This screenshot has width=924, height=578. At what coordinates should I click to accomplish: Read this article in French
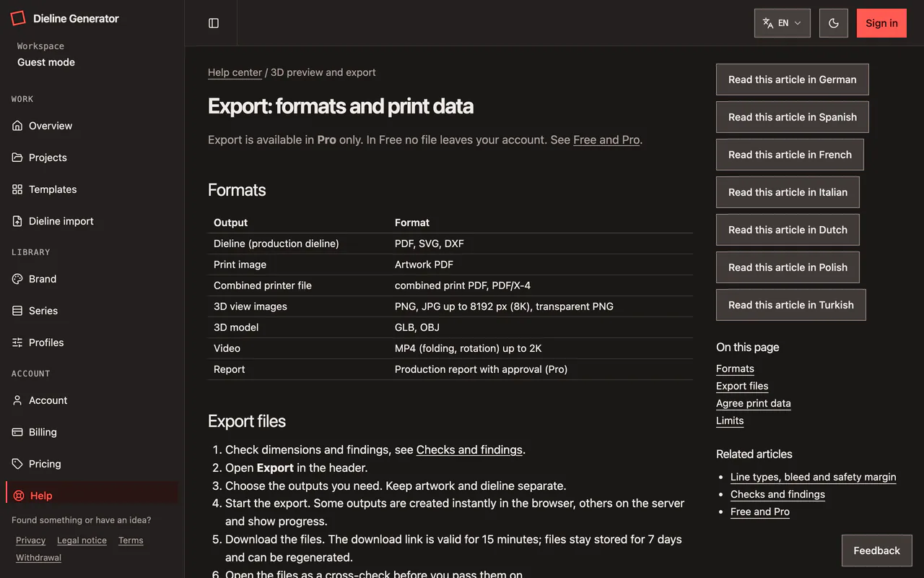pos(790,155)
